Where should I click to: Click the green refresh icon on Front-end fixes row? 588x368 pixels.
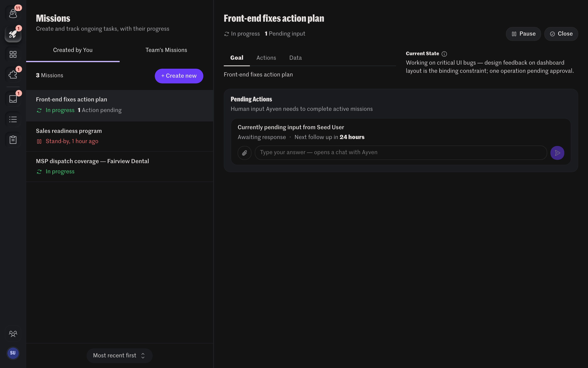(x=39, y=110)
